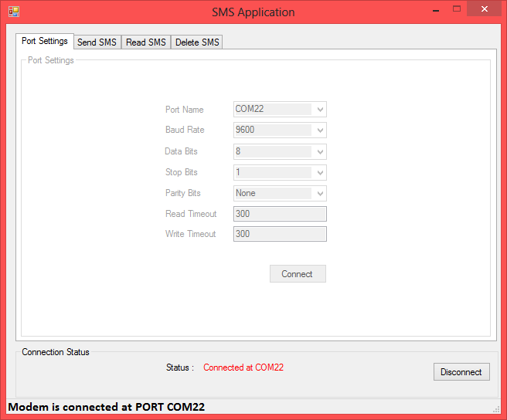Click the Parity Bits label
Screen dimensions: 507x420
pos(183,193)
